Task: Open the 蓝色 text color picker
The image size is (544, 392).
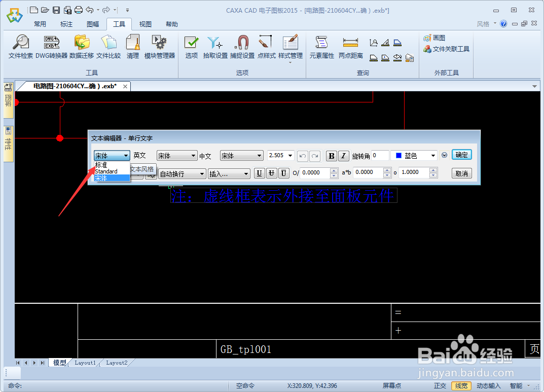Action: 414,155
